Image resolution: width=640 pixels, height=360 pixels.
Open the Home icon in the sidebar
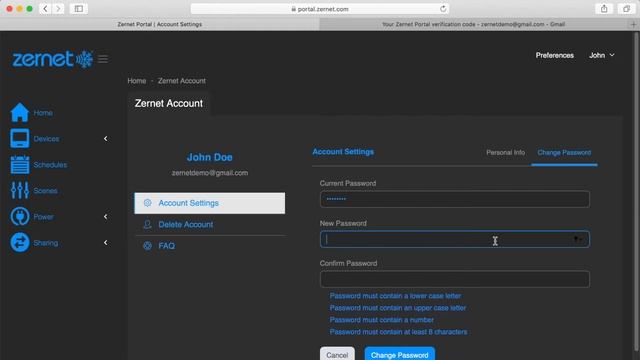point(20,112)
